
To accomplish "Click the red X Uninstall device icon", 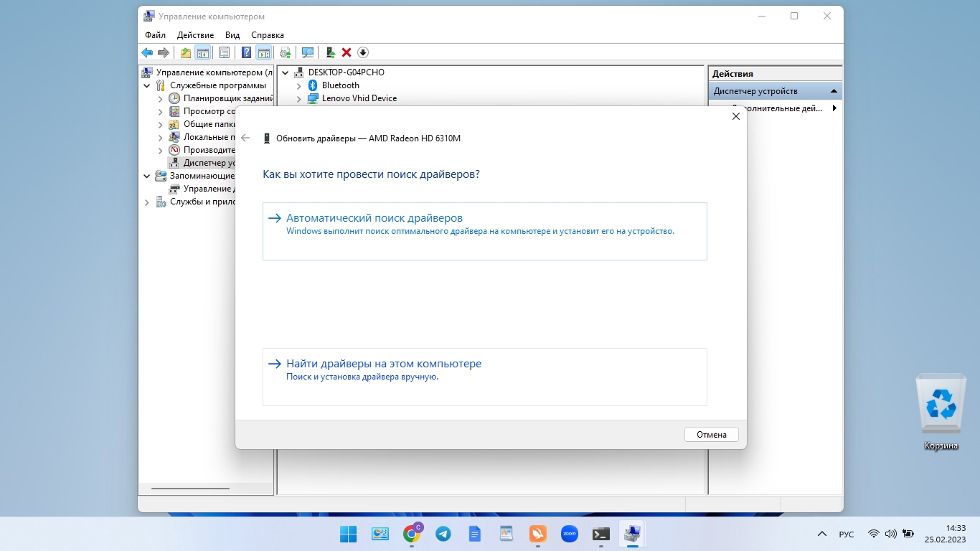I will coord(347,52).
